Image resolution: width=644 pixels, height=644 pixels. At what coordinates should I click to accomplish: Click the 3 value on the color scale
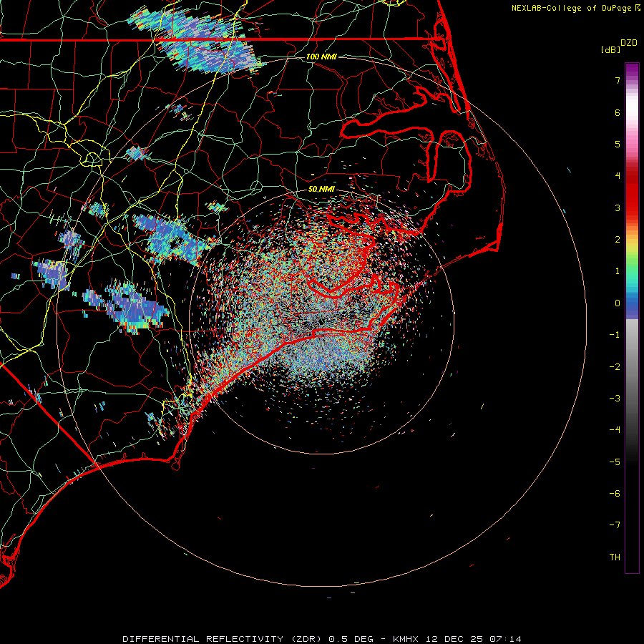pyautogui.click(x=618, y=208)
